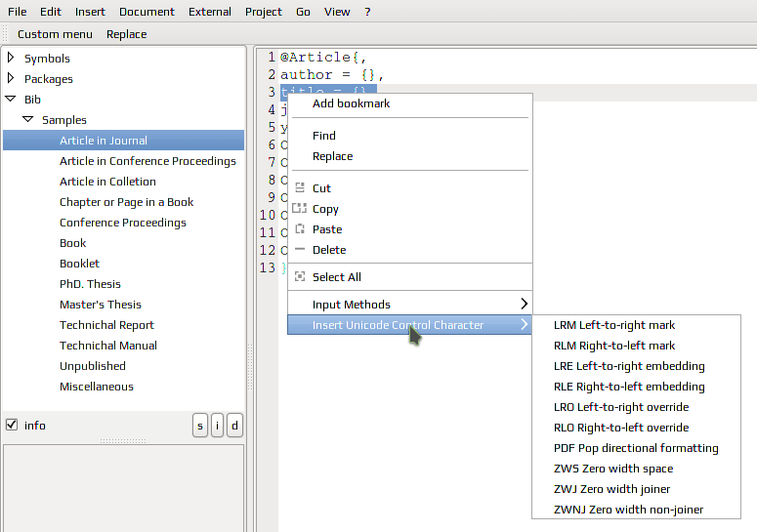Insert LRE Left-to-right embedding
Viewport: 757px width, 532px height.
(x=636, y=366)
